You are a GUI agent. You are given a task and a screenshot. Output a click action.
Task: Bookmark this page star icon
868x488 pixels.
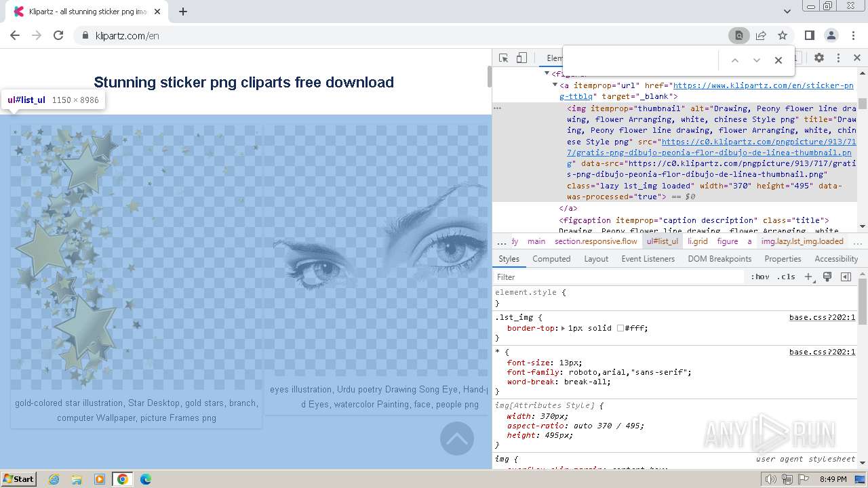(x=783, y=35)
